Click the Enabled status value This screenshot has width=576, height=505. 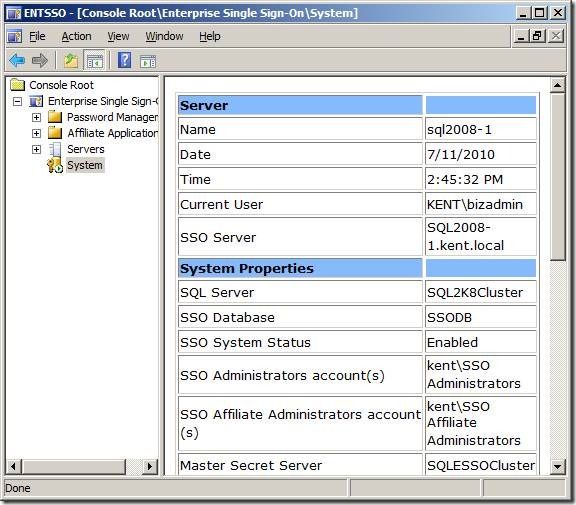(x=452, y=342)
